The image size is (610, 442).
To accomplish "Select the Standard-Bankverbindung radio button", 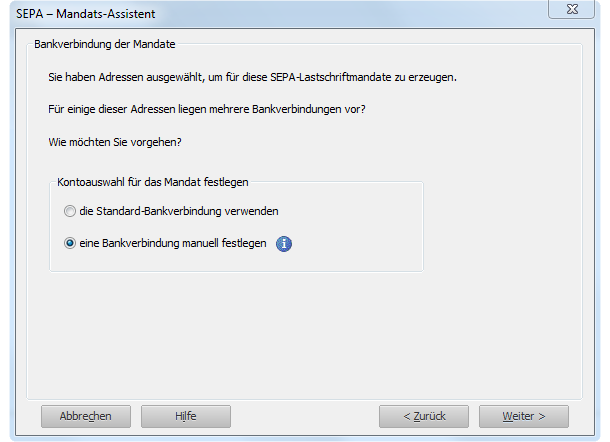I will pos(69,212).
